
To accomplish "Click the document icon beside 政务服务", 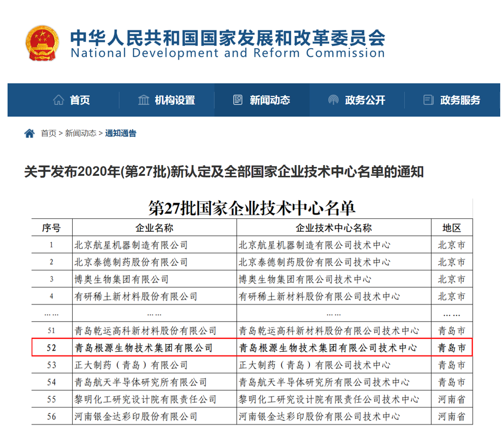I will click(428, 100).
